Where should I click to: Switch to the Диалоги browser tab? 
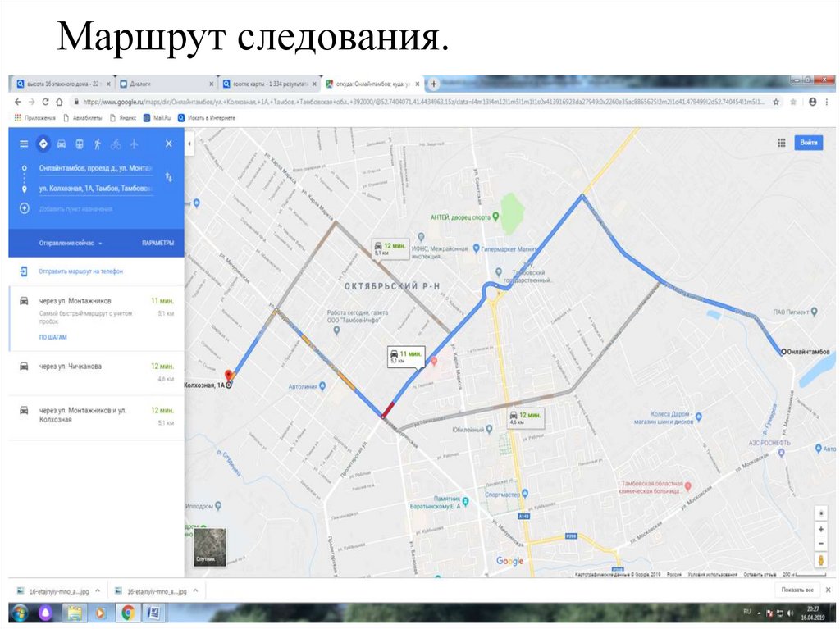pos(166,84)
